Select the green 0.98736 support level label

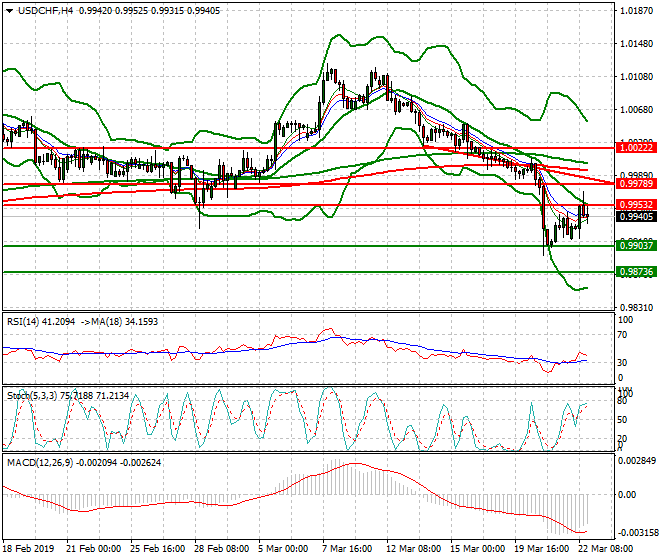636,272
